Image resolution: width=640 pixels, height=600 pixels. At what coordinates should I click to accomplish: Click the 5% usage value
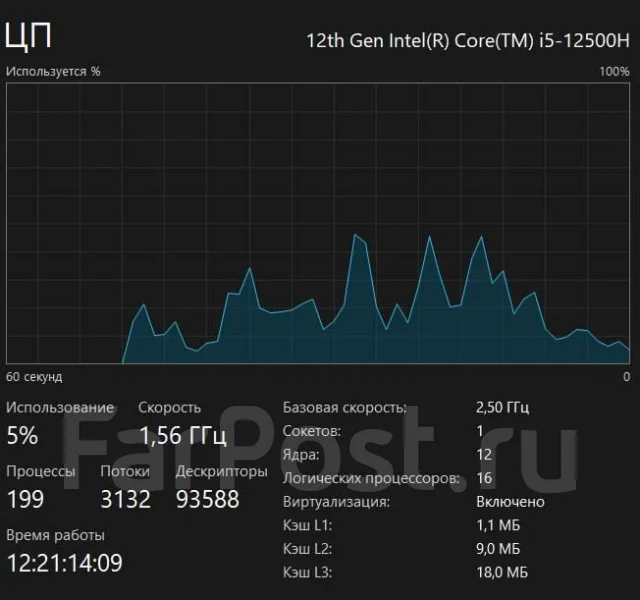click(22, 435)
